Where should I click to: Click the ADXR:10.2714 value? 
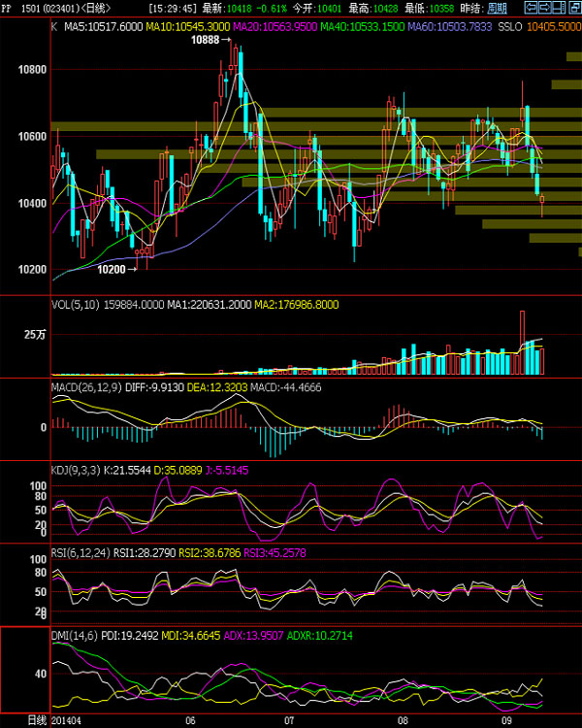coord(320,636)
